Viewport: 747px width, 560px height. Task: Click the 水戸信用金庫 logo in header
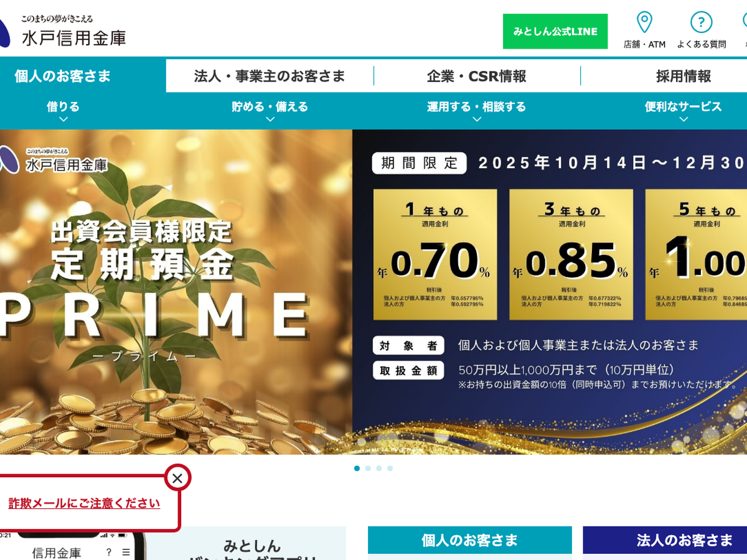pyautogui.click(x=63, y=31)
